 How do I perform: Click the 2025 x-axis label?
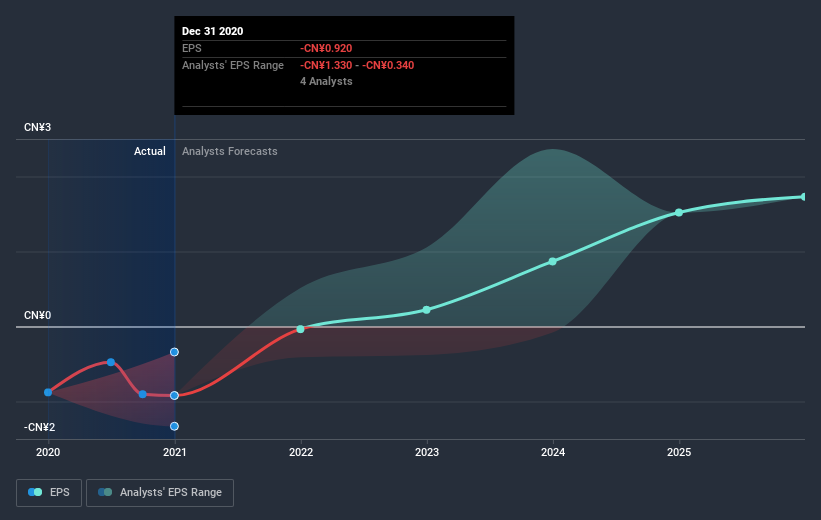click(679, 452)
